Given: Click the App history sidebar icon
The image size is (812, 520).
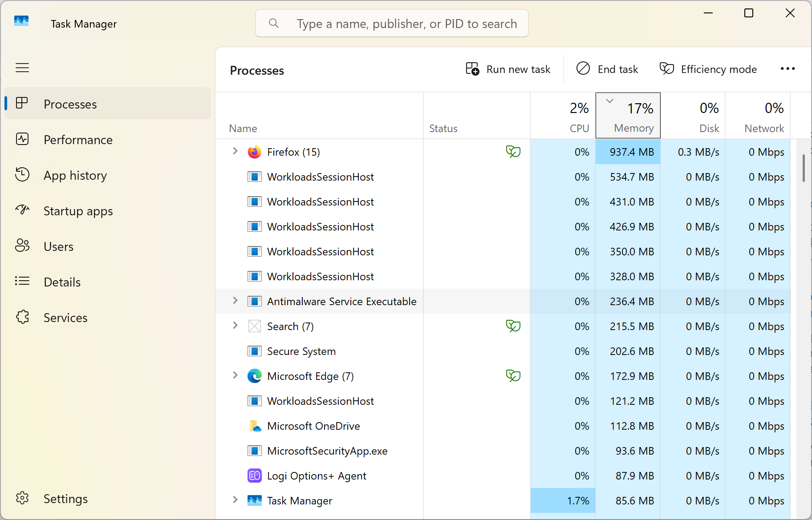Looking at the screenshot, I should click(22, 175).
